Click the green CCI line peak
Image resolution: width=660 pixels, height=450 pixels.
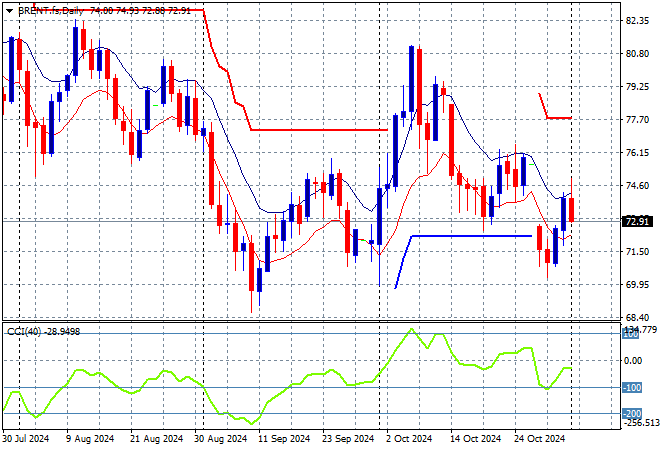(x=411, y=330)
